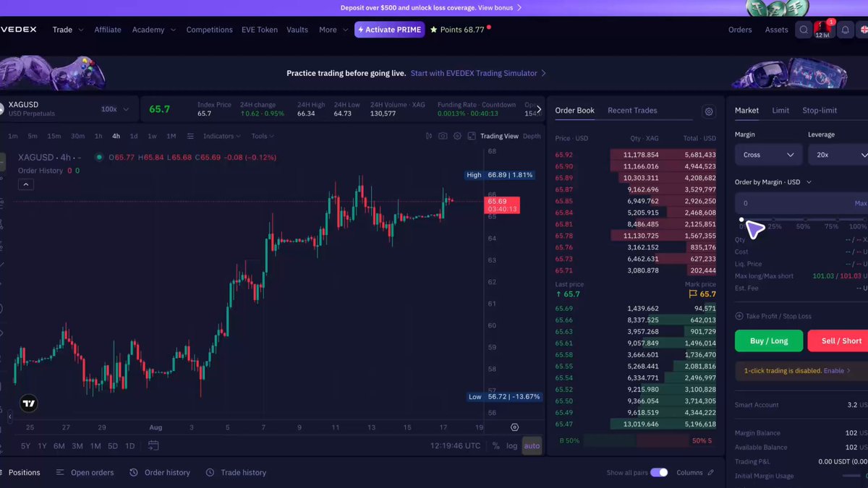
Task: Switch to the Recent Trades tab
Action: (x=632, y=111)
